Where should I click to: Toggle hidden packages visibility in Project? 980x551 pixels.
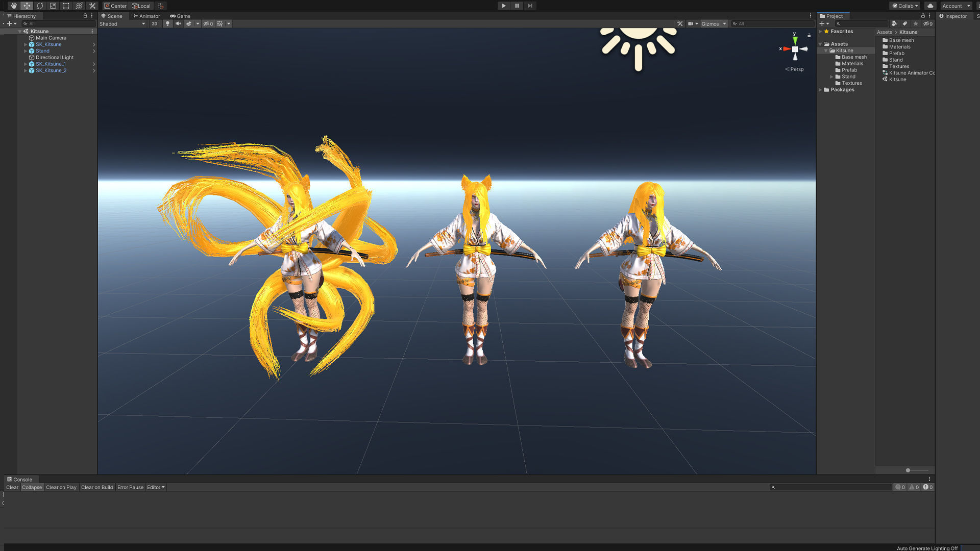point(928,23)
